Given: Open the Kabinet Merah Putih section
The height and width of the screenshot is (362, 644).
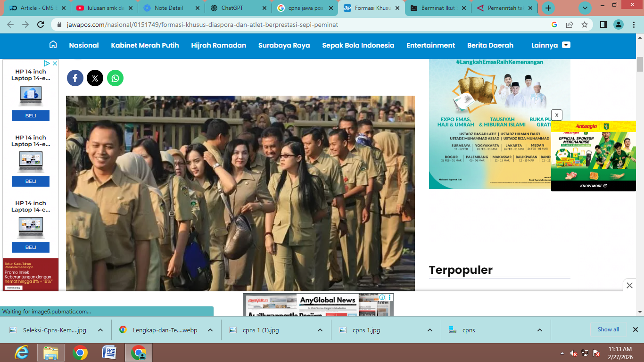Looking at the screenshot, I should 145,45.
